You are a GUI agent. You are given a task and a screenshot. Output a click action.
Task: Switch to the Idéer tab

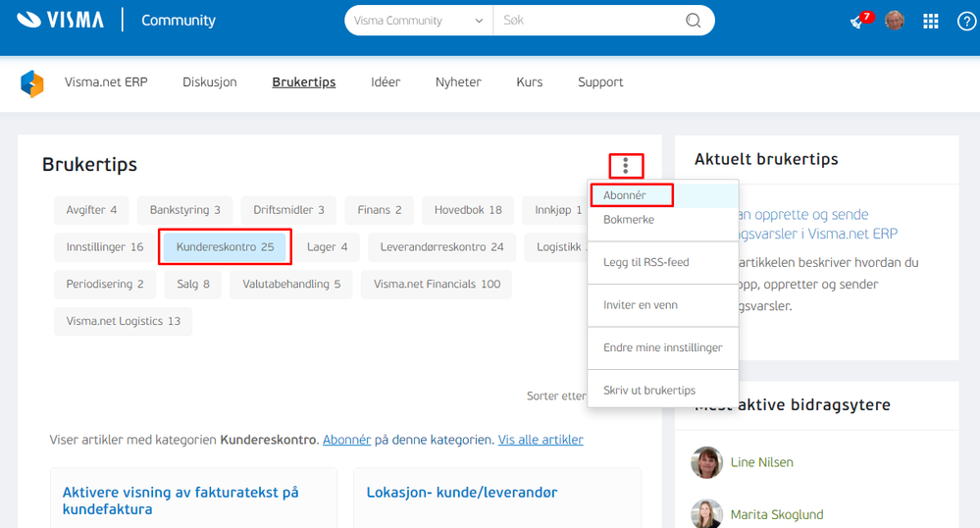click(x=385, y=82)
